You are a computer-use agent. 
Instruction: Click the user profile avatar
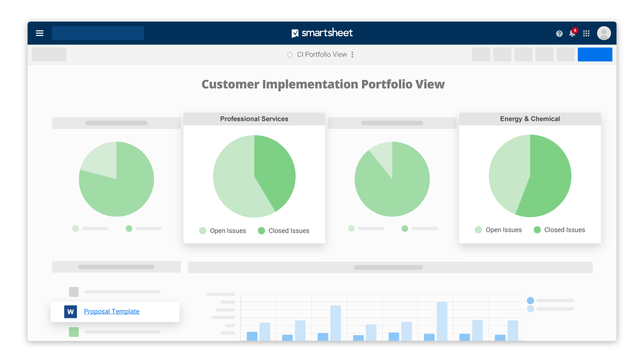pos(604,33)
